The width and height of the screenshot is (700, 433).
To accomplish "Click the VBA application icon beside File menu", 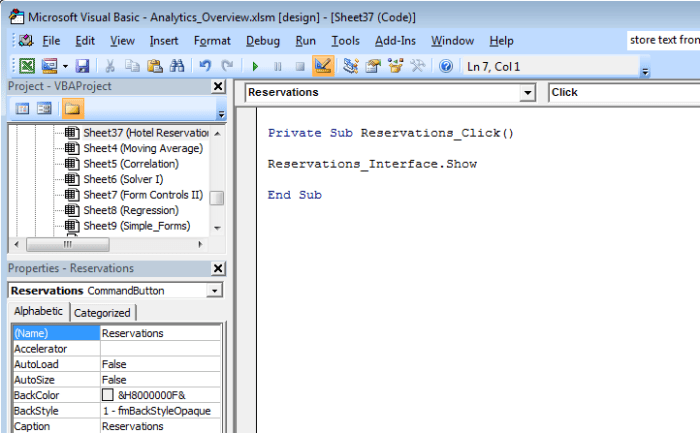I will [x=26, y=41].
